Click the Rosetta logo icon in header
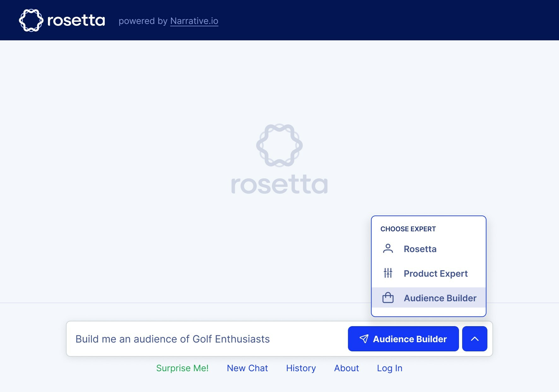Screen dimensions: 559x392 tap(31, 20)
